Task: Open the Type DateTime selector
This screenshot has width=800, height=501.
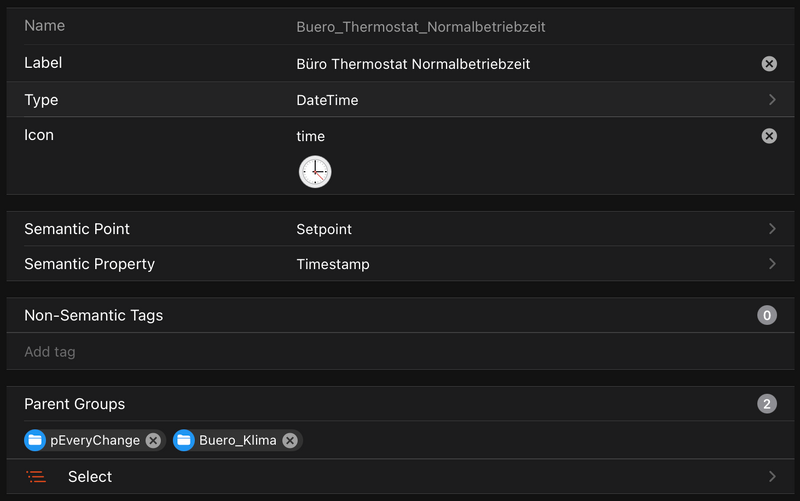Action: point(772,100)
